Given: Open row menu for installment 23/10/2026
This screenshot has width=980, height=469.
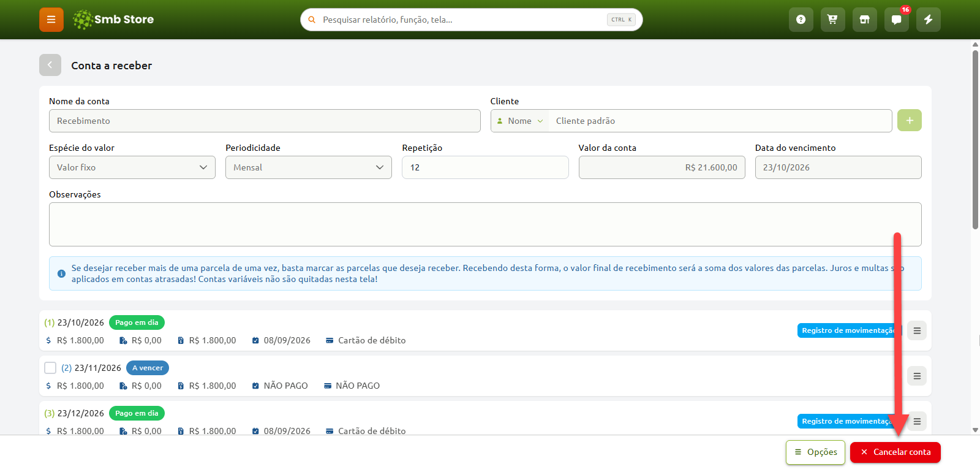Looking at the screenshot, I should 917,330.
